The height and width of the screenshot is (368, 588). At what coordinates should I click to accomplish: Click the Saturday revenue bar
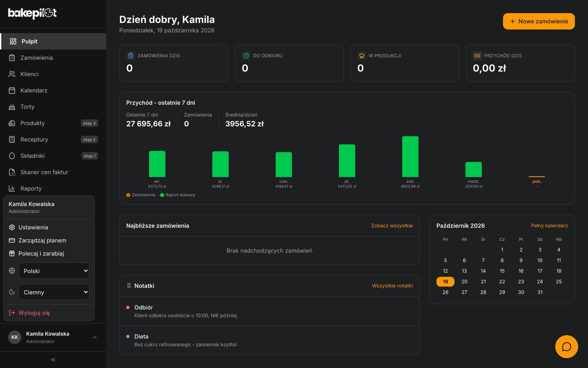(x=410, y=157)
